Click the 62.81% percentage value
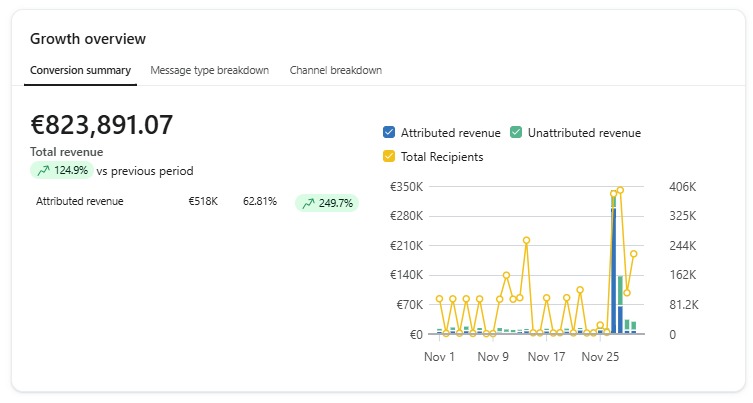Viewport: 753px width, 403px height. [260, 201]
